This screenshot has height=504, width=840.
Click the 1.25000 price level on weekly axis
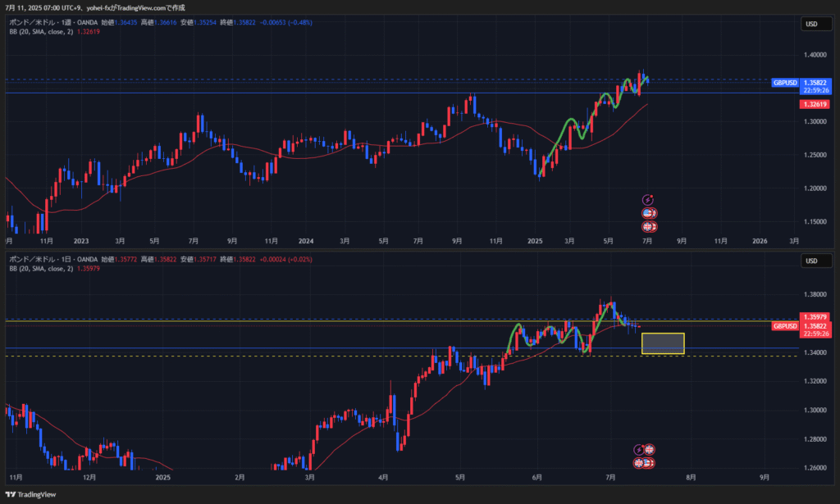815,155
